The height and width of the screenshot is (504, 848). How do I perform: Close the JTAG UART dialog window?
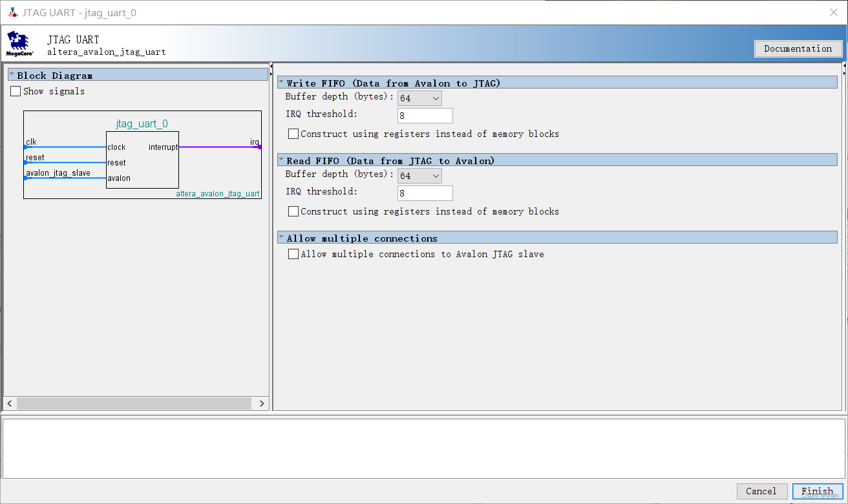click(x=833, y=12)
